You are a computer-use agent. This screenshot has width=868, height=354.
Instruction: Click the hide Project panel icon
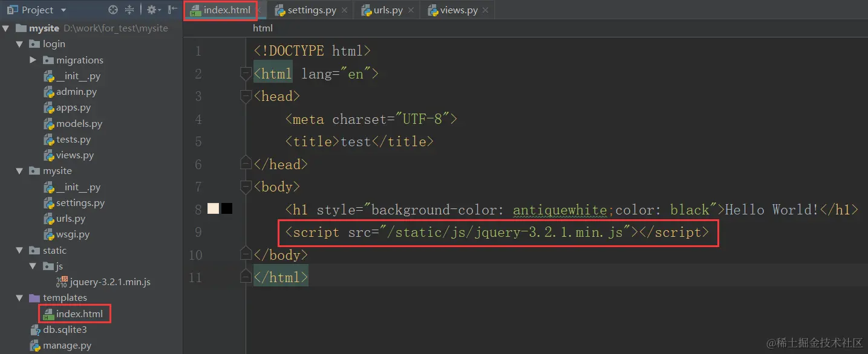(172, 10)
